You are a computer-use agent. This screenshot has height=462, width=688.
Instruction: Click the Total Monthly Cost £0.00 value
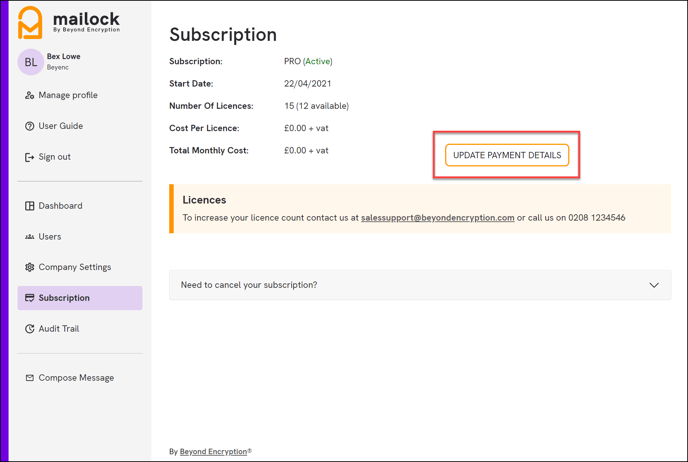pos(306,150)
